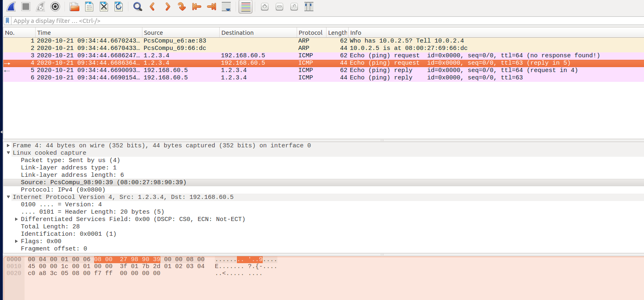Zoom in main window text
The height and width of the screenshot is (300, 644).
[265, 7]
